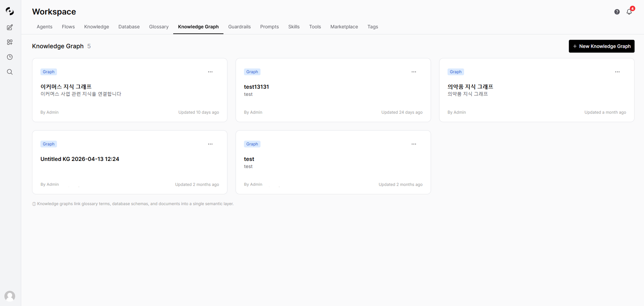The image size is (644, 306).
Task: Open the more options menu for the test card
Action: 414,144
